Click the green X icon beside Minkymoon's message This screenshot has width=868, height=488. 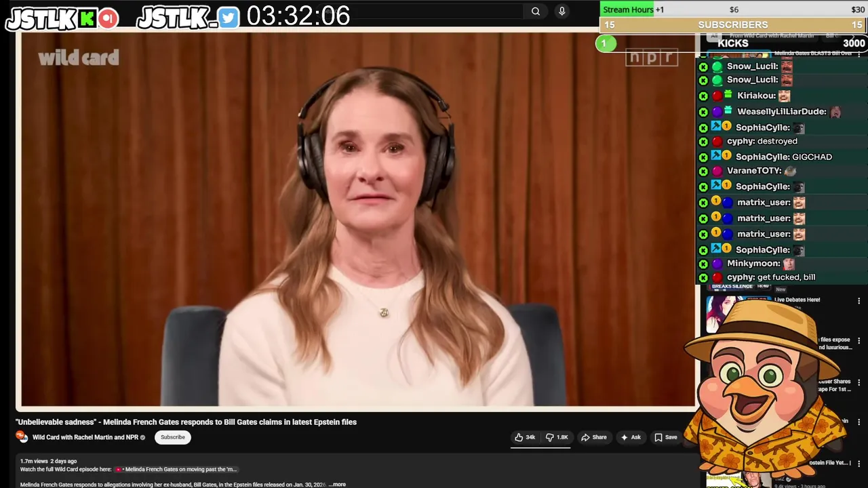point(703,264)
